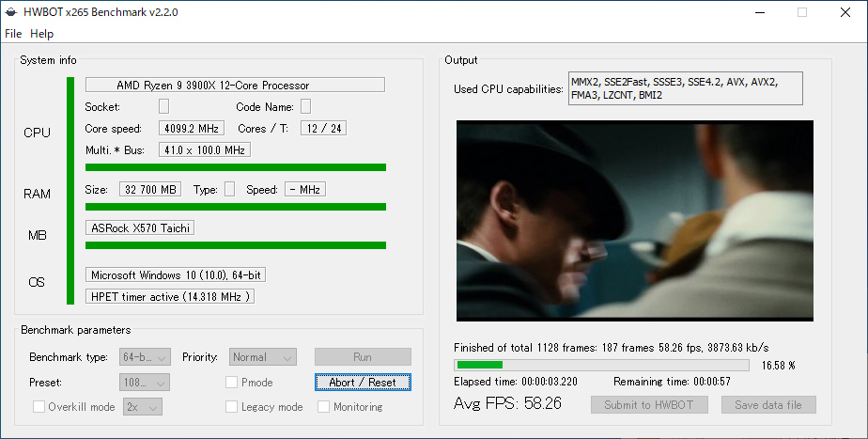Click the Core speed 4099.2 MHz field

click(191, 128)
